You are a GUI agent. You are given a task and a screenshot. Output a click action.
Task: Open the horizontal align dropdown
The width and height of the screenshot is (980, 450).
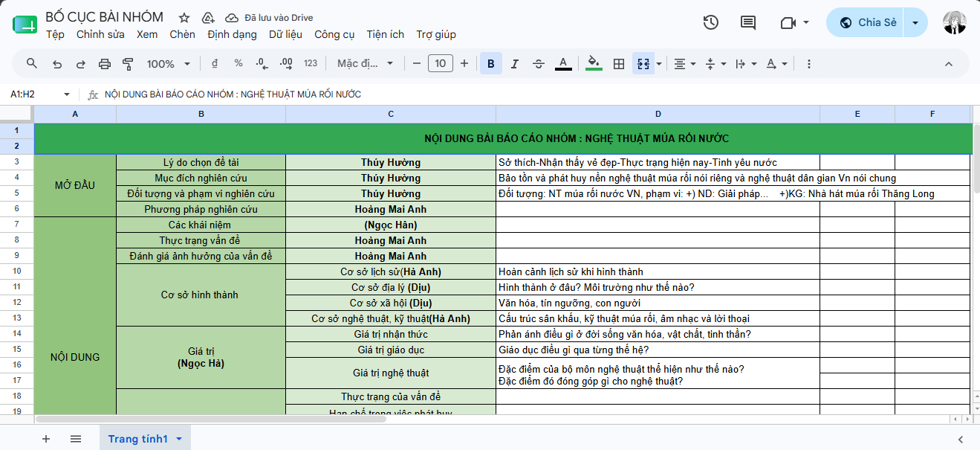tap(684, 64)
